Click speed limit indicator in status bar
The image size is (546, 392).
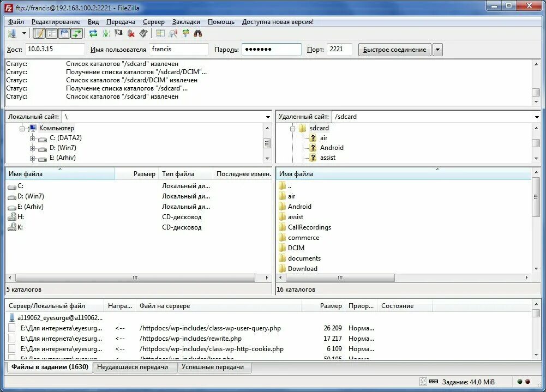pos(434,382)
